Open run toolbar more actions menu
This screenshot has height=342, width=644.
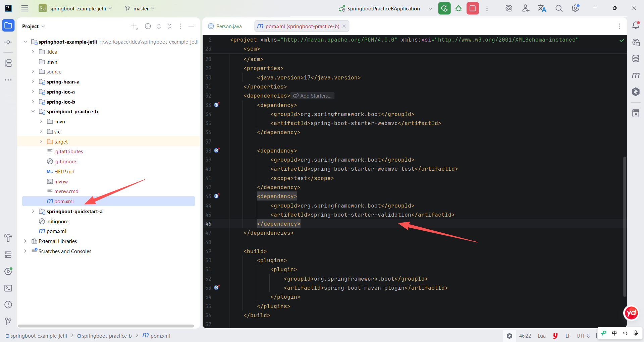point(487,8)
